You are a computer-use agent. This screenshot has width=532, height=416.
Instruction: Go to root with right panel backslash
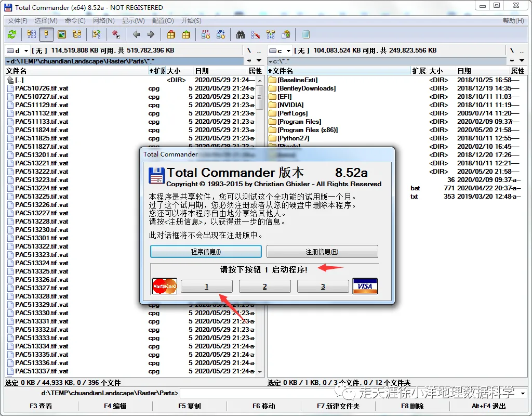point(512,50)
